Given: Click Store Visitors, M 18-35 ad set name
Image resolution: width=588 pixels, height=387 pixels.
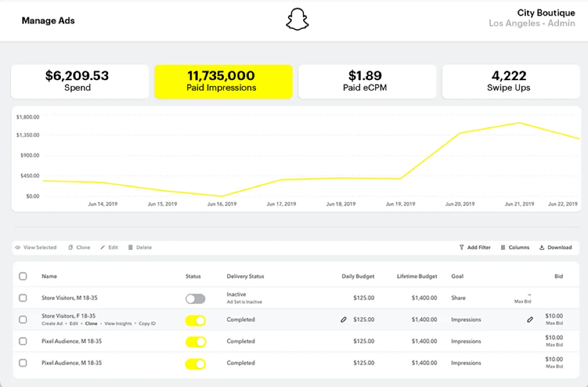Looking at the screenshot, I should tap(69, 298).
